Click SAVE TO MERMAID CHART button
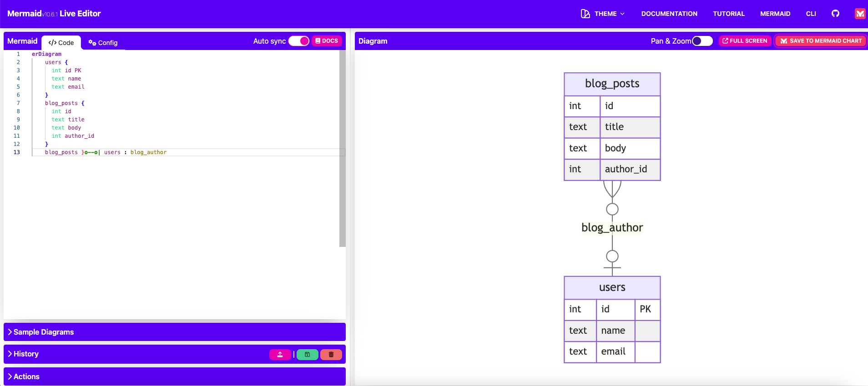868x386 pixels. [x=821, y=41]
